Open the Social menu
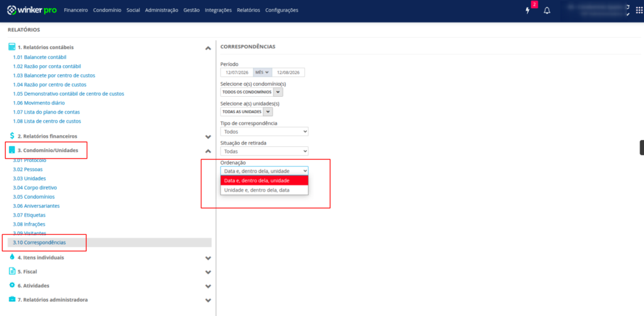This screenshot has height=316, width=644. point(133,10)
